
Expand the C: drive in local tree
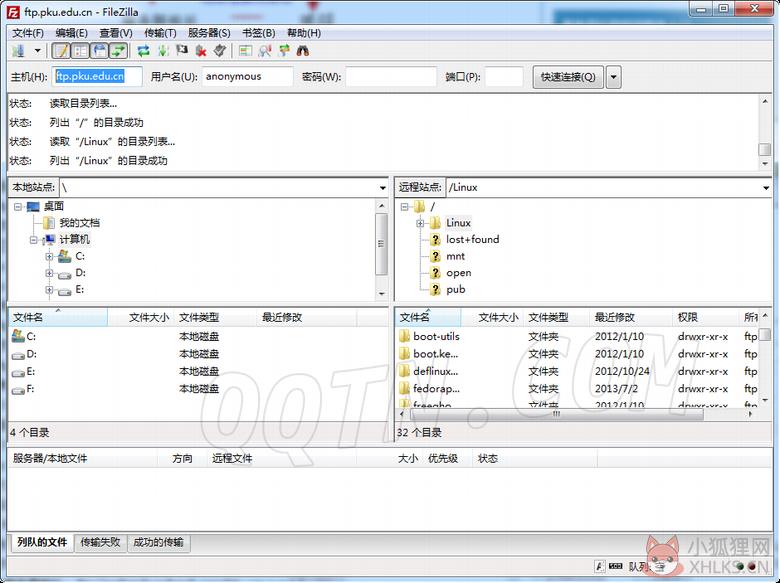pos(49,257)
